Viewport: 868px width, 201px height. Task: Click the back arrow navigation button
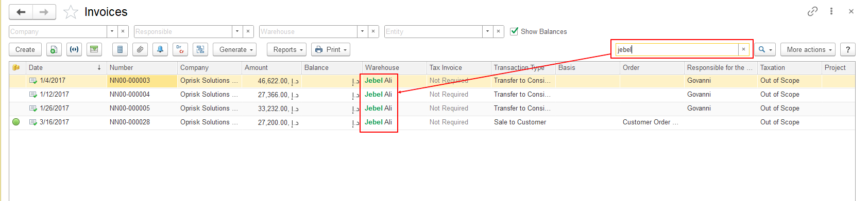click(21, 12)
